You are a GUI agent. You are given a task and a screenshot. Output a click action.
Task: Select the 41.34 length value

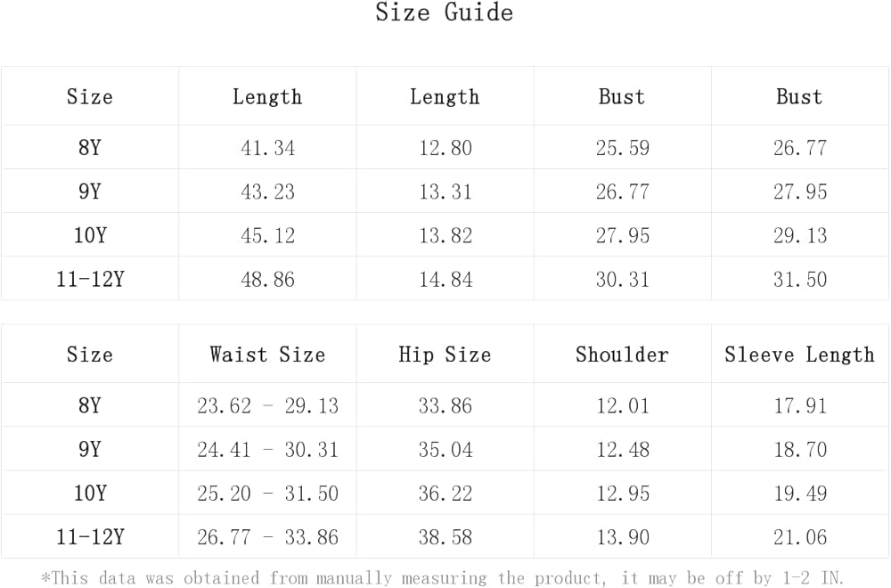(267, 148)
